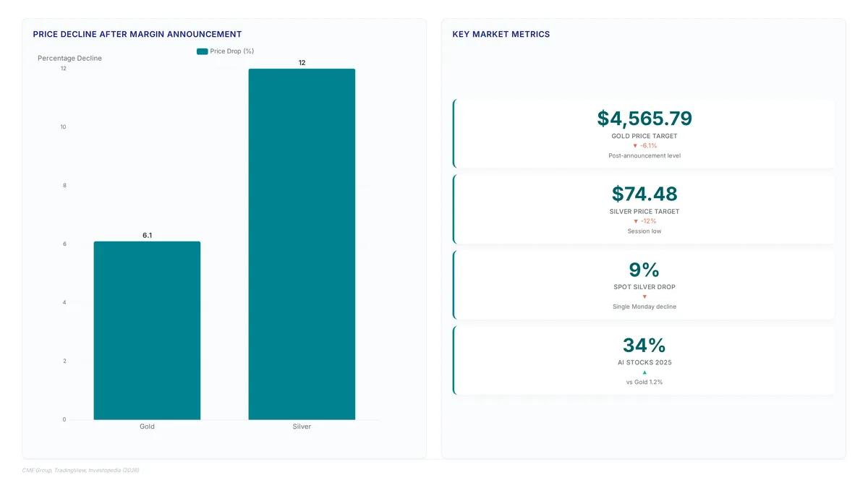Click the AI Stocks 2025 label

pyautogui.click(x=644, y=362)
